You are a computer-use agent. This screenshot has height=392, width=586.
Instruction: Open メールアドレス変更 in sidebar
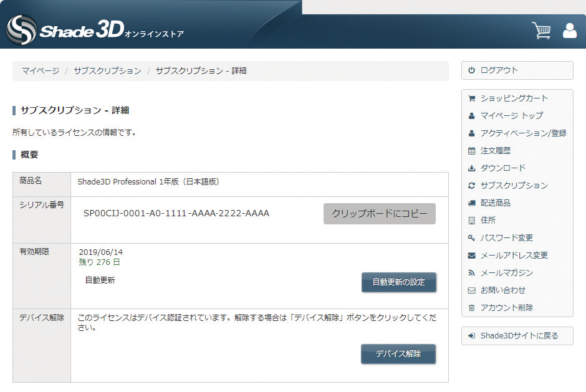coord(514,256)
